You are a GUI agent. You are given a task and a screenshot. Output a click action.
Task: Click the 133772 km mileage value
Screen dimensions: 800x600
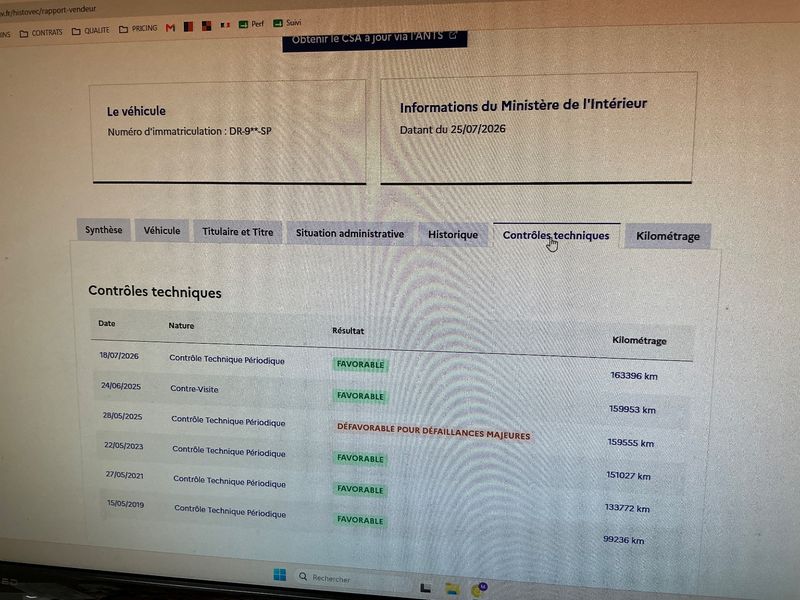(627, 508)
